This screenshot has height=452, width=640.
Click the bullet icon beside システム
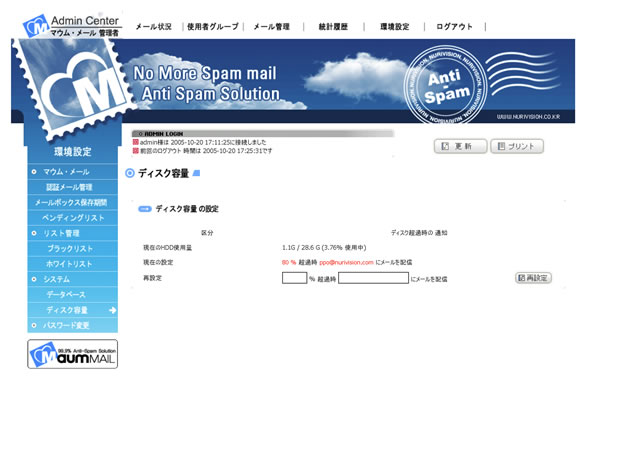34,279
